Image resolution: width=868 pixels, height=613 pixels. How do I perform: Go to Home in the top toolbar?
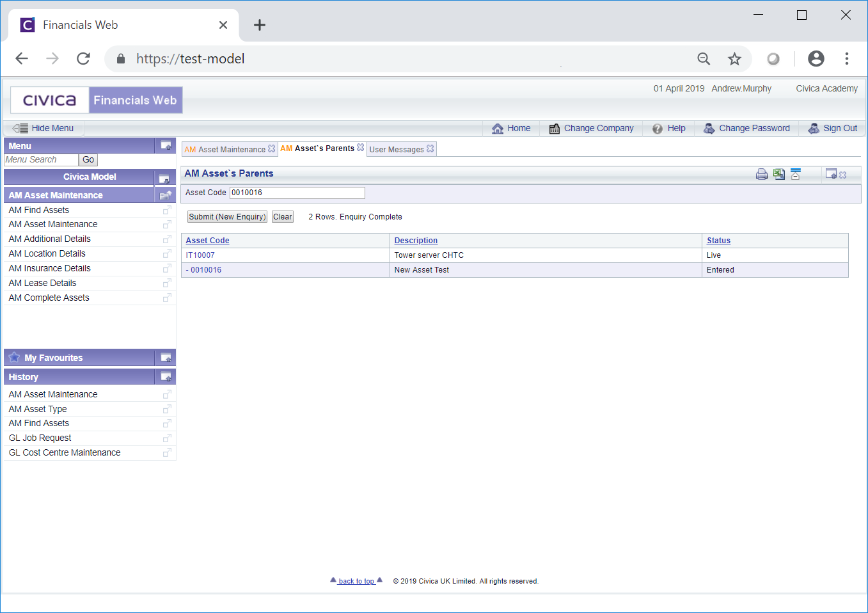point(511,128)
